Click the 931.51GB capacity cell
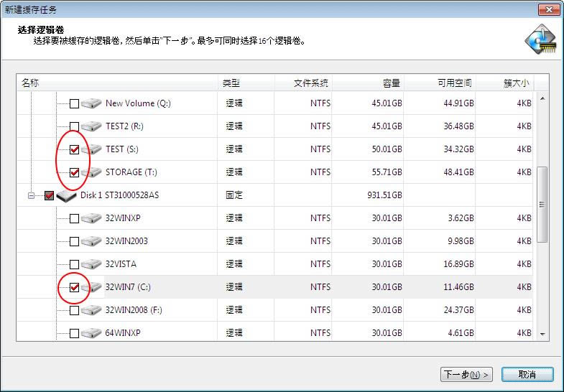 coord(384,195)
